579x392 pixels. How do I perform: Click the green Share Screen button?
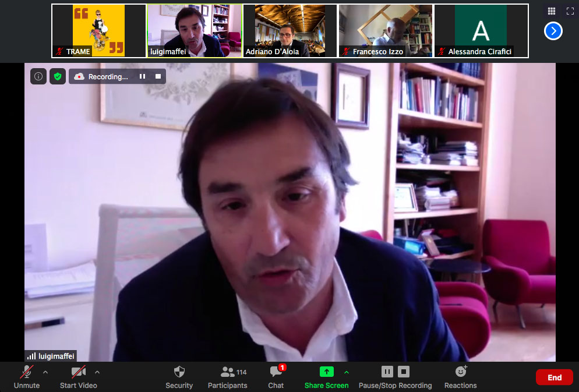point(326,377)
